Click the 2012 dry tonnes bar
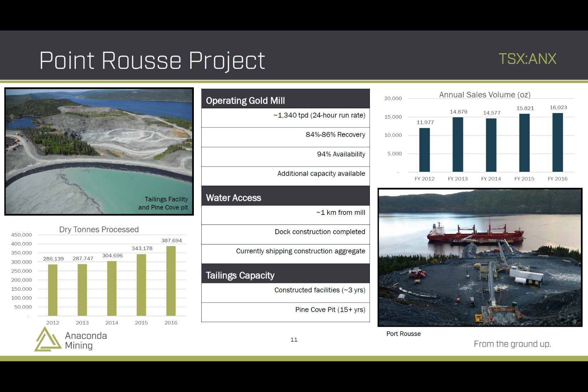588x392 pixels. point(53,290)
